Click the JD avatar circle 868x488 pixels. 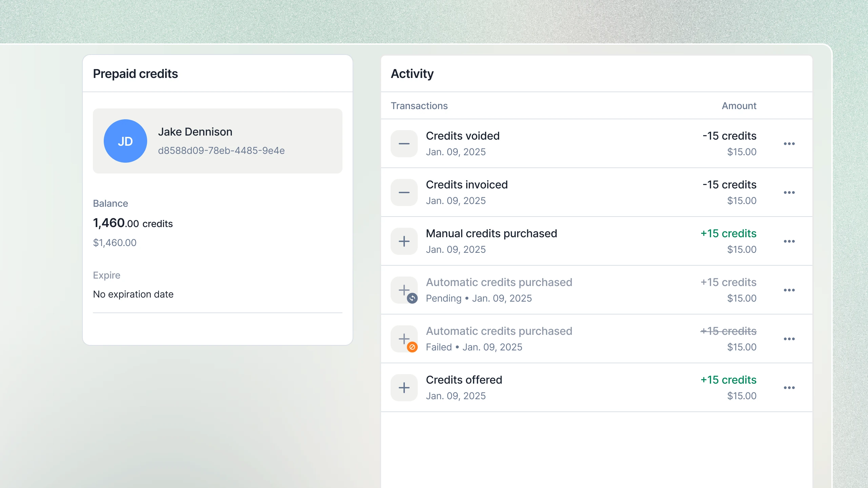coord(125,141)
